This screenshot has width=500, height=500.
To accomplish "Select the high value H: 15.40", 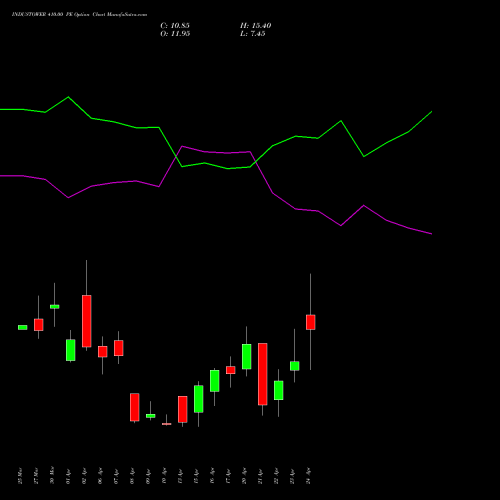I will (256, 26).
